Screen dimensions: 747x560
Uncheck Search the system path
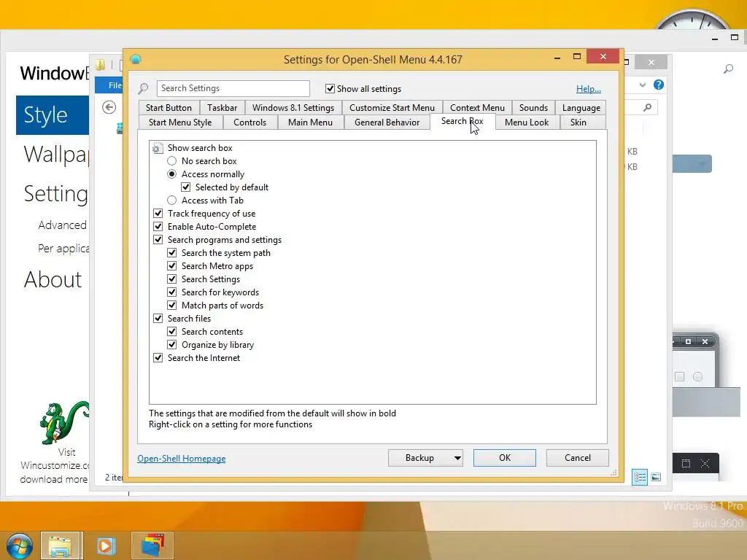(x=172, y=253)
